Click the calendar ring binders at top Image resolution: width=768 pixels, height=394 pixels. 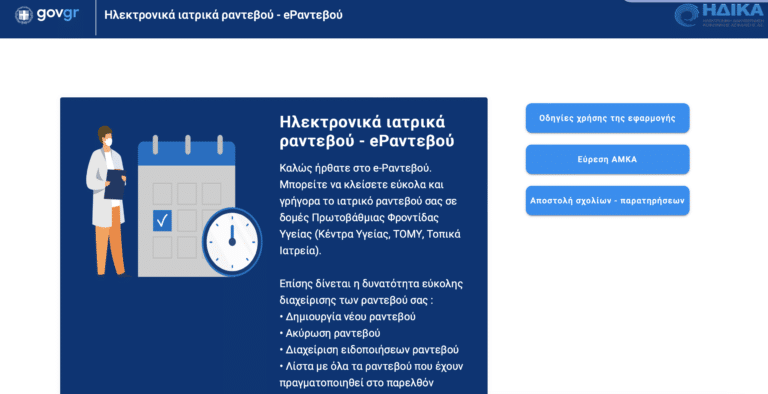pyautogui.click(x=187, y=145)
